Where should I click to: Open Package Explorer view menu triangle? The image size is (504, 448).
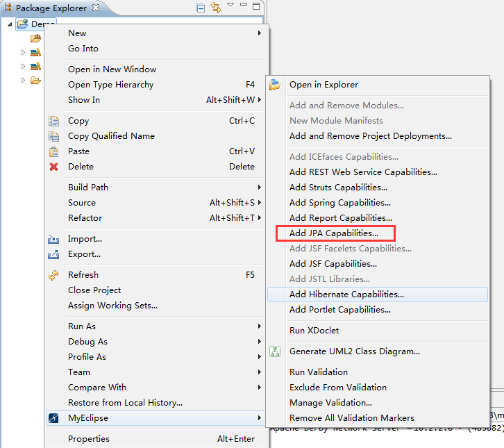coord(230,4)
